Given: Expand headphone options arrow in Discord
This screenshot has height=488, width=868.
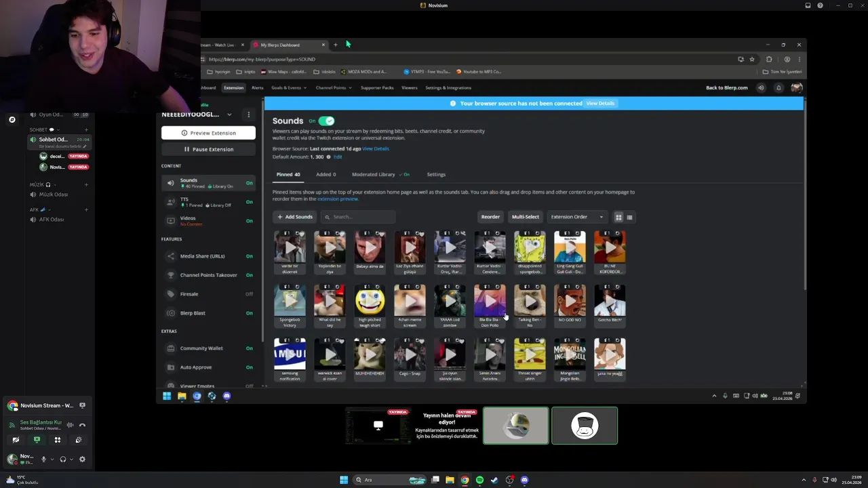Looking at the screenshot, I should click(x=71, y=459).
